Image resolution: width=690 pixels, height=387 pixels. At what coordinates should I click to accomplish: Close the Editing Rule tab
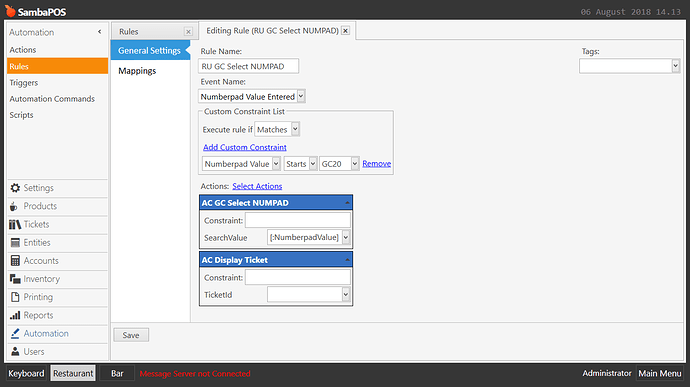pyautogui.click(x=345, y=31)
